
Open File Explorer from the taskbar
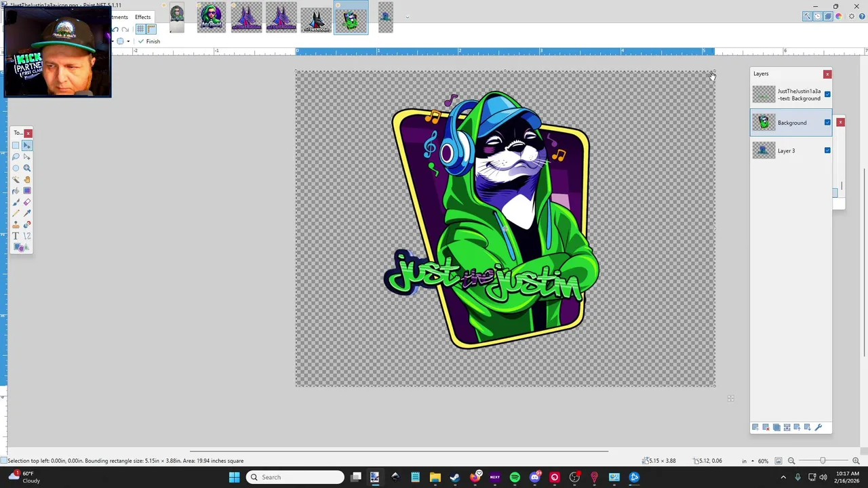(x=435, y=477)
